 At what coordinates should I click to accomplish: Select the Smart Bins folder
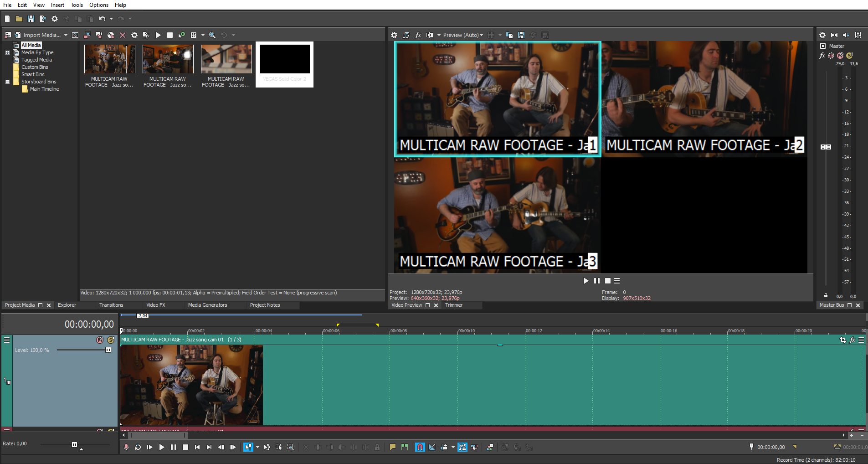pos(33,74)
